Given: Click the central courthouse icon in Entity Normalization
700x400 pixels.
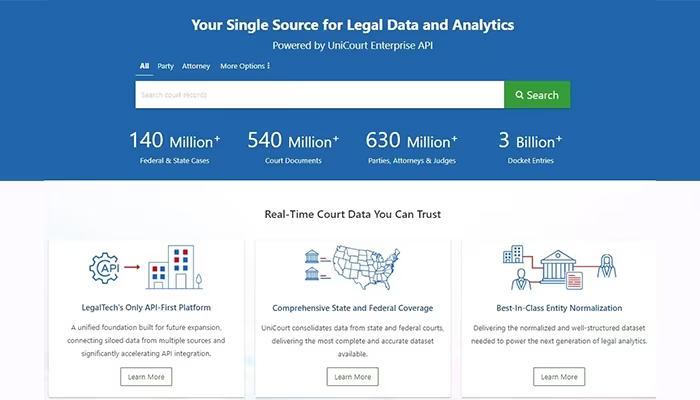Looking at the screenshot, I should point(558,267).
